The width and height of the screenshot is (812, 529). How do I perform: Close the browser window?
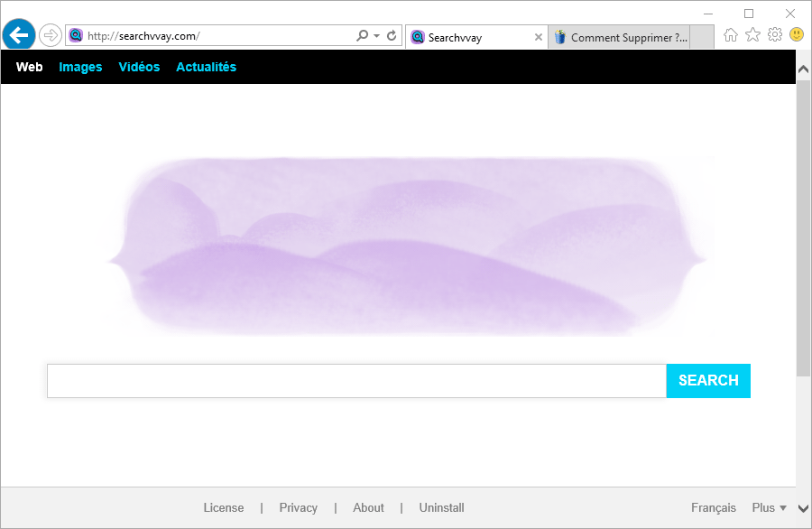pos(789,14)
